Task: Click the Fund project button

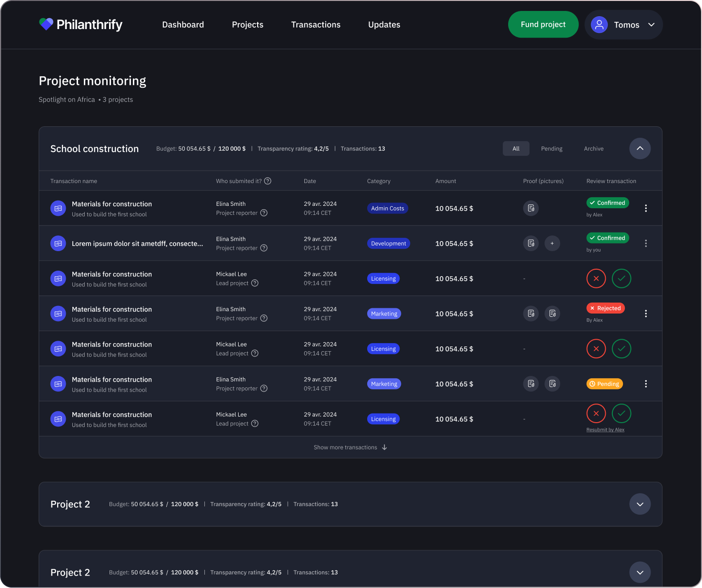Action: click(543, 25)
